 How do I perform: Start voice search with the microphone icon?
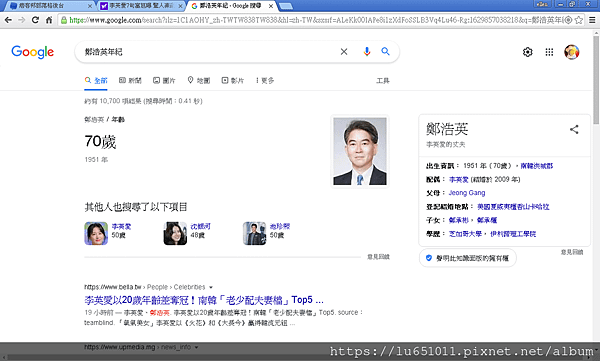367,51
